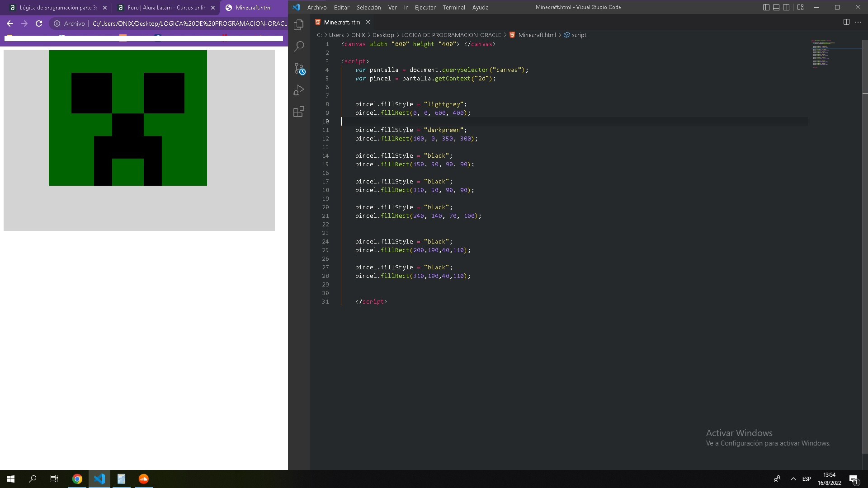Image resolution: width=868 pixels, height=488 pixels.
Task: Open SoundCloud app from taskbar
Action: click(143, 479)
